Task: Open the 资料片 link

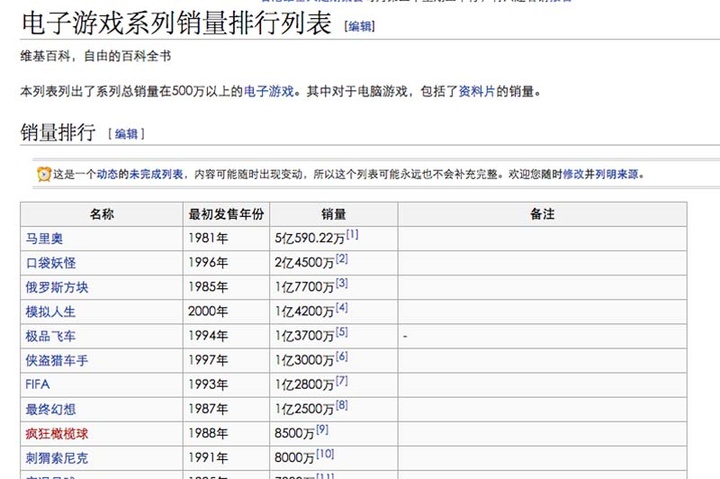Action: [477, 91]
